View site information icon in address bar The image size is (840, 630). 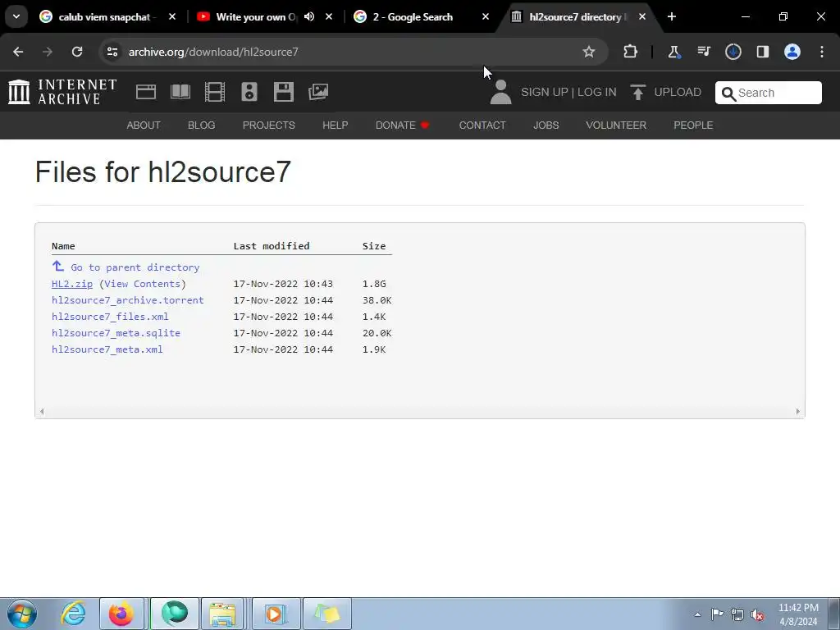(x=112, y=52)
